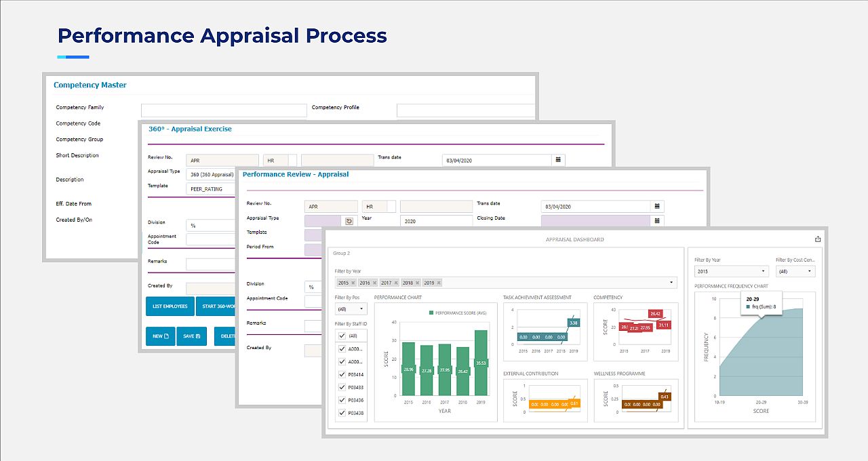Remove the 2019 year filter chip
868x461 pixels.
point(438,282)
